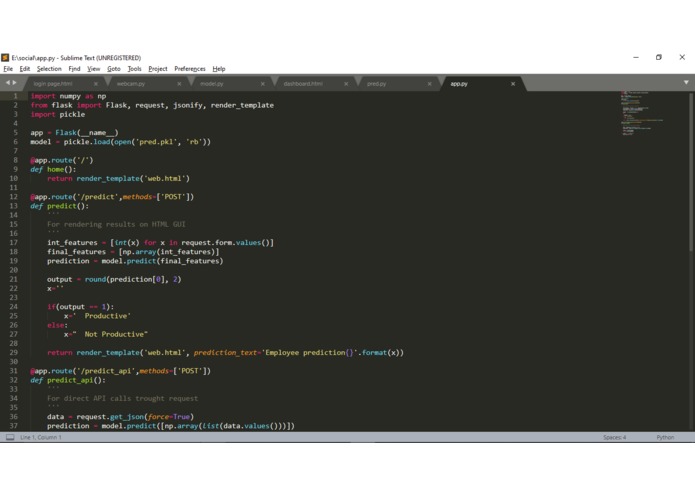Screen dimensions: 695x494
Task: Click 'Employee prediction{}' string
Action: [309, 353]
